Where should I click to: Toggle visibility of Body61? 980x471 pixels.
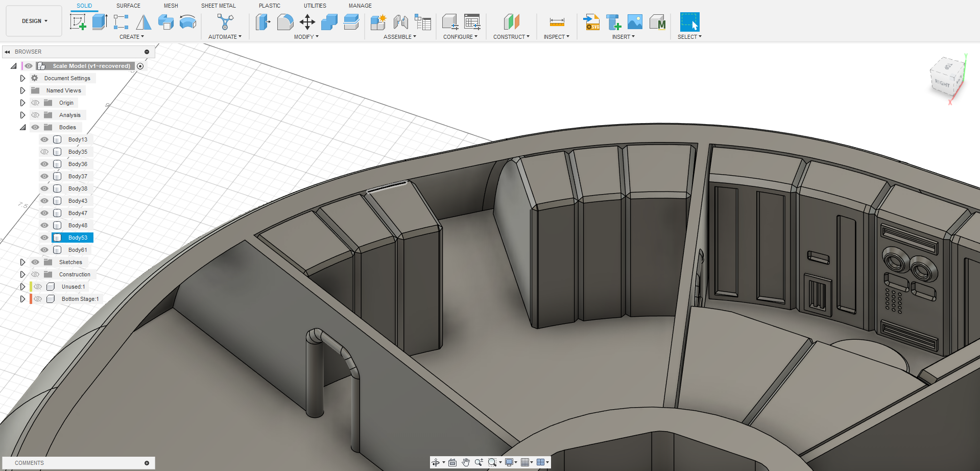click(x=44, y=250)
